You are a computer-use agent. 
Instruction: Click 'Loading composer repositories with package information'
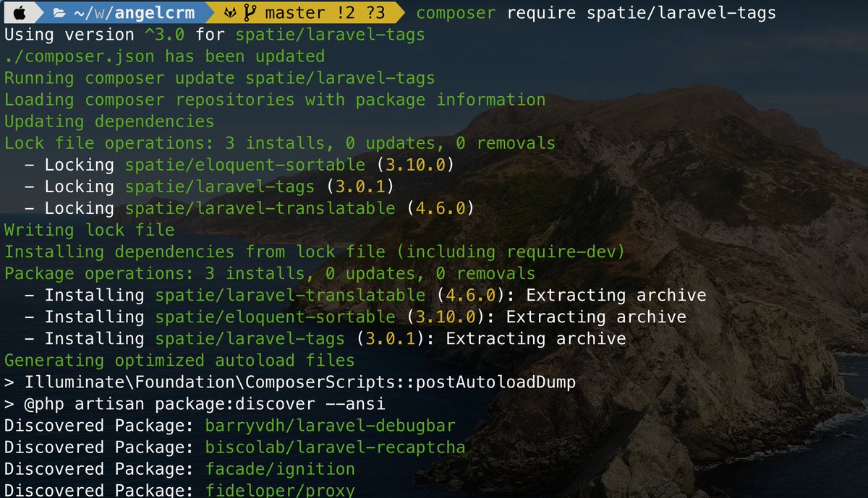coord(275,100)
